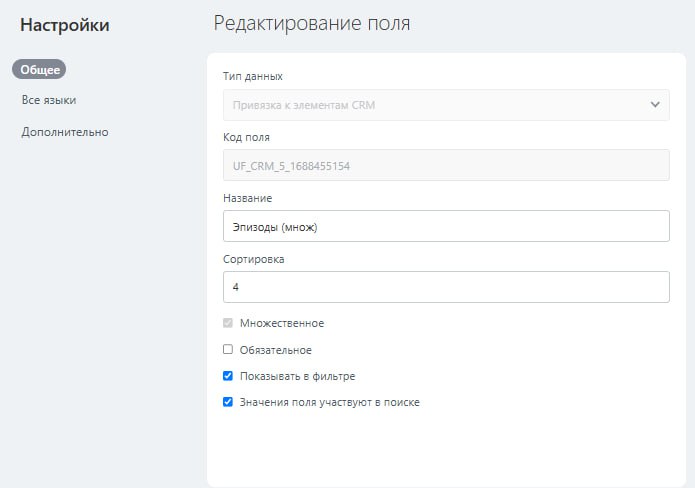Click the Обязательное label text
695x488 pixels.
[x=276, y=350]
